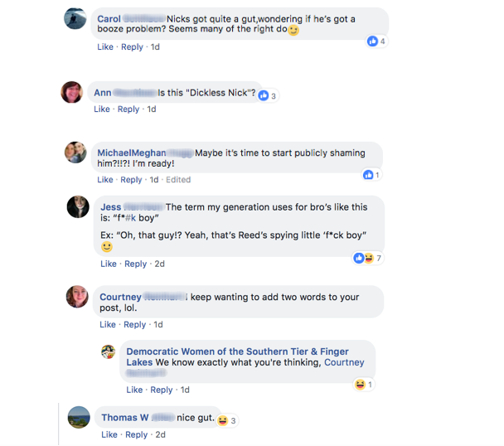This screenshot has width=504, height=446.
Task: Like Courtney's comment
Action: tap(108, 324)
